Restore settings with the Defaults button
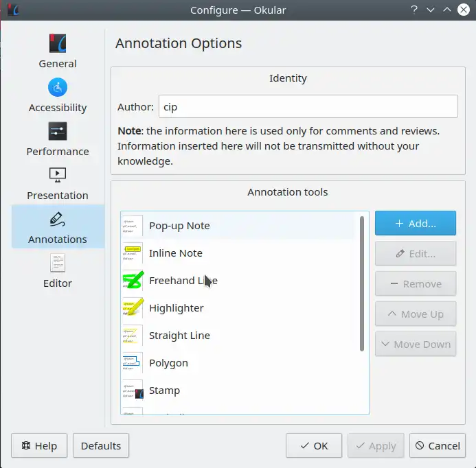 click(x=101, y=445)
